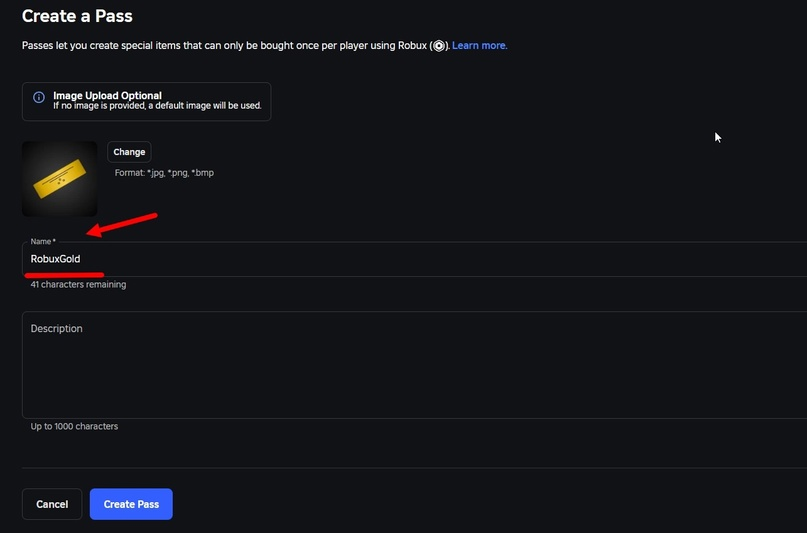Click the Up to 1000 characters hint
The width and height of the screenshot is (807, 533).
[74, 427]
